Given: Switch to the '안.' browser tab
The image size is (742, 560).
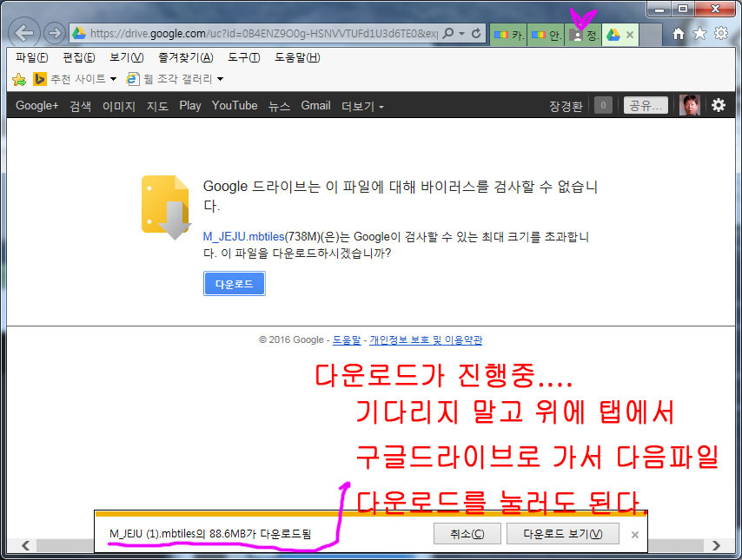Looking at the screenshot, I should pyautogui.click(x=546, y=35).
